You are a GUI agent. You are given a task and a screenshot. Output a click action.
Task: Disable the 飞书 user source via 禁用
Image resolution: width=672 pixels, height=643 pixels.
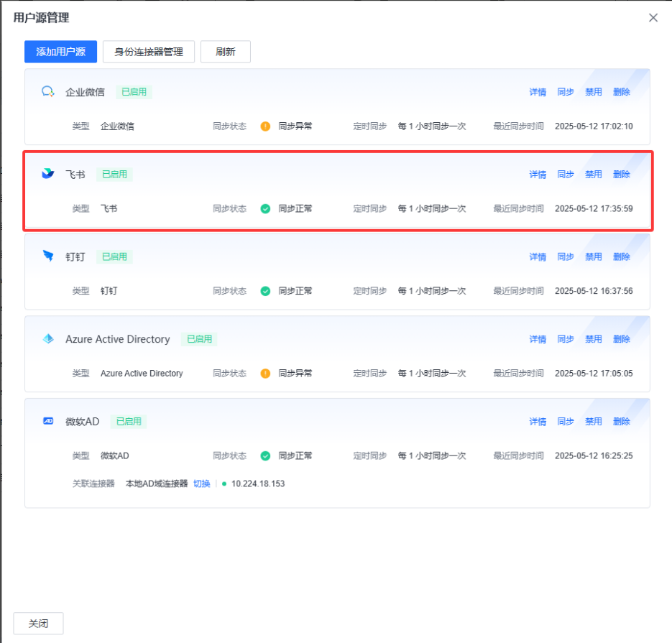pyautogui.click(x=594, y=175)
